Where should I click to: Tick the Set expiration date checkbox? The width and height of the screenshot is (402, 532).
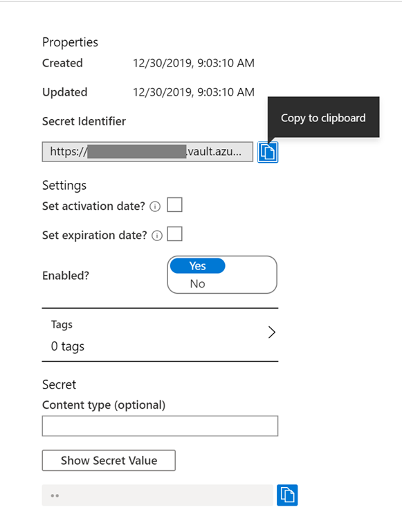coord(174,234)
